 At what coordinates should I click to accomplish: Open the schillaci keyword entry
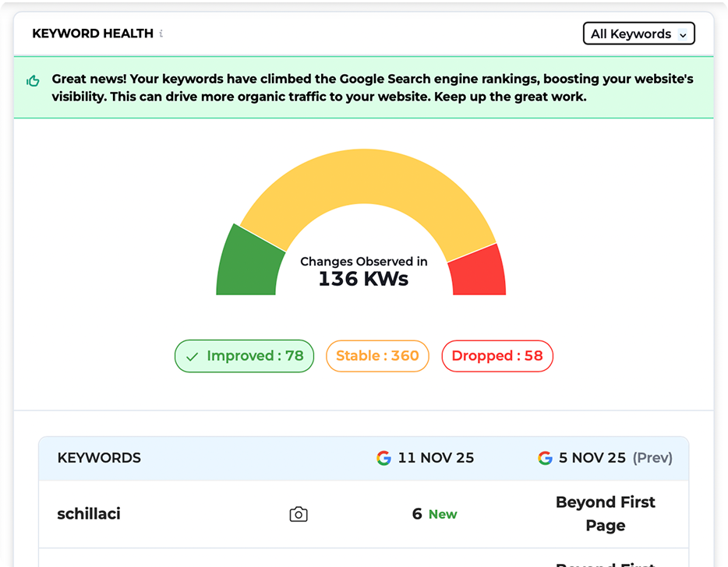coord(89,514)
